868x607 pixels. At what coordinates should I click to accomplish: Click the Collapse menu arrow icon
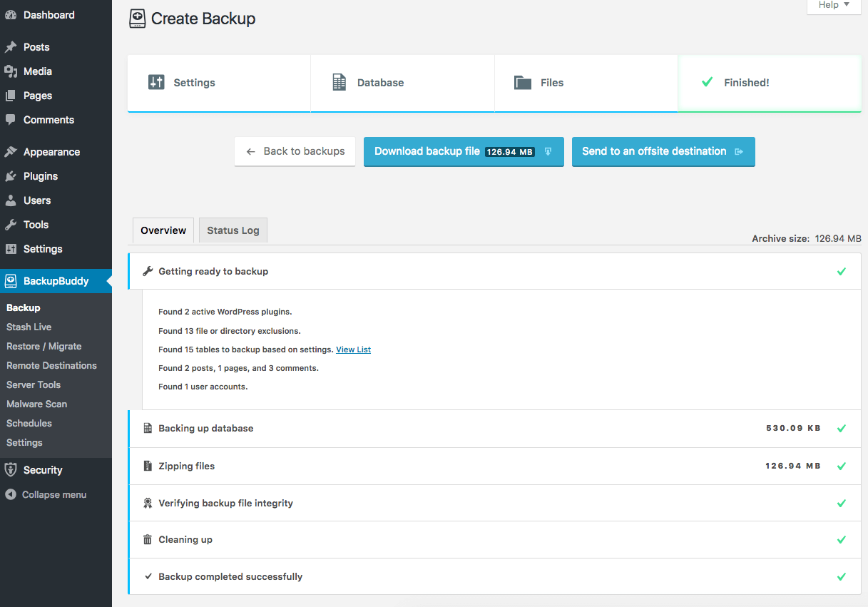11,494
